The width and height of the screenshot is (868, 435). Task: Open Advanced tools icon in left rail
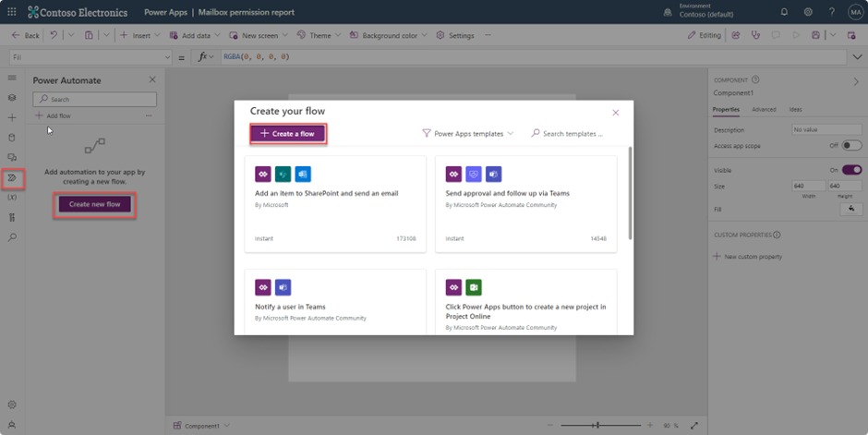click(12, 217)
